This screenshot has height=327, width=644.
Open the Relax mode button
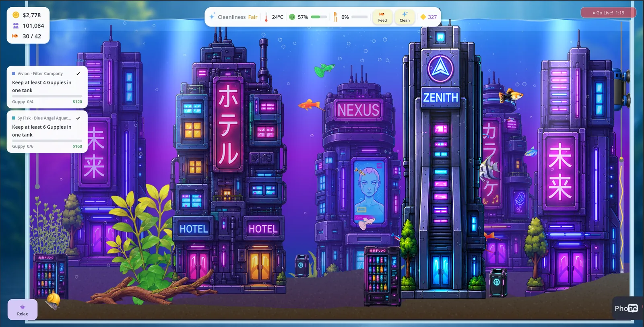[x=23, y=310]
